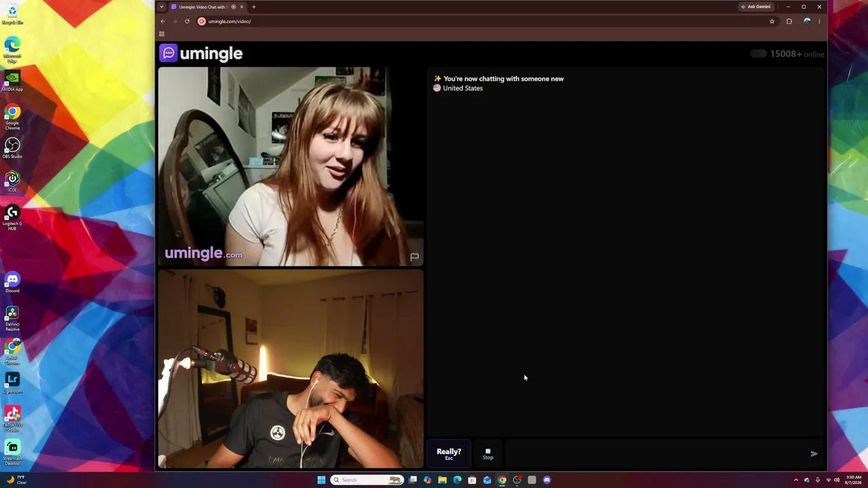Launch the NVIDIA App desktop shortcut

click(x=12, y=81)
